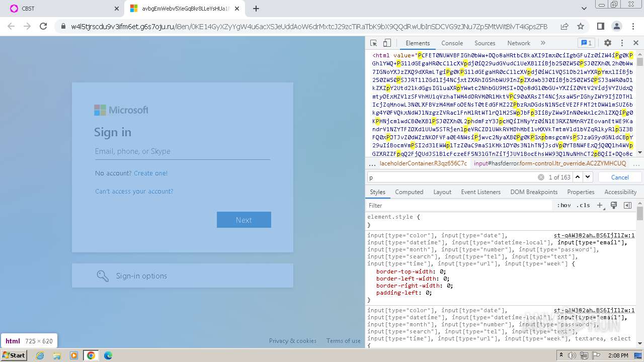644x362 pixels.
Task: Open the tab search dropdown arrow
Action: [x=584, y=9]
